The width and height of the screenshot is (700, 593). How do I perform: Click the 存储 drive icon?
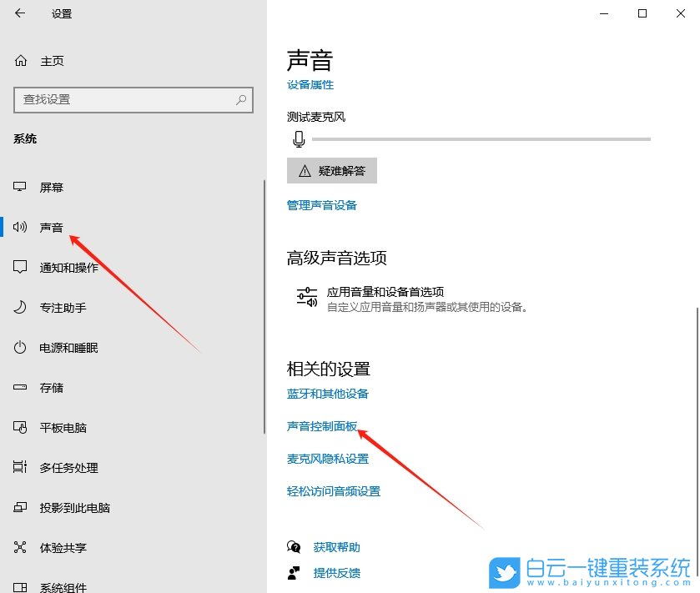[18, 387]
